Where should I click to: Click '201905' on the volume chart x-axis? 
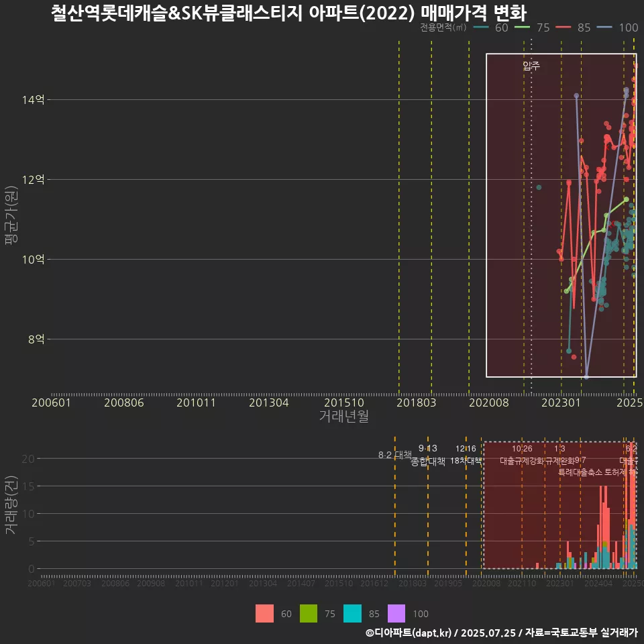[448, 583]
